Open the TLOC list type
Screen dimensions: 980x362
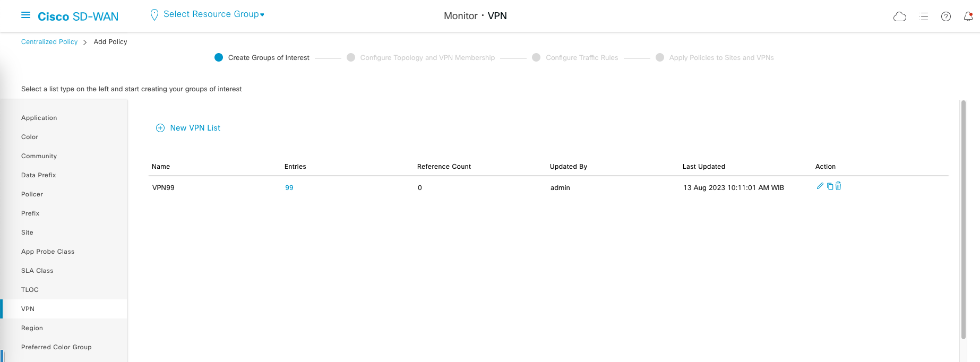(x=30, y=290)
